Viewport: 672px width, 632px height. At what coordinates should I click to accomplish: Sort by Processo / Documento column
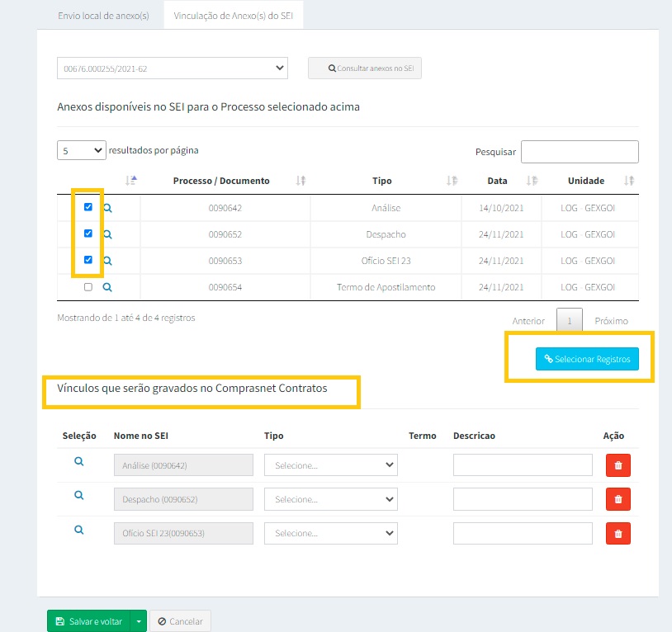pyautogui.click(x=301, y=181)
